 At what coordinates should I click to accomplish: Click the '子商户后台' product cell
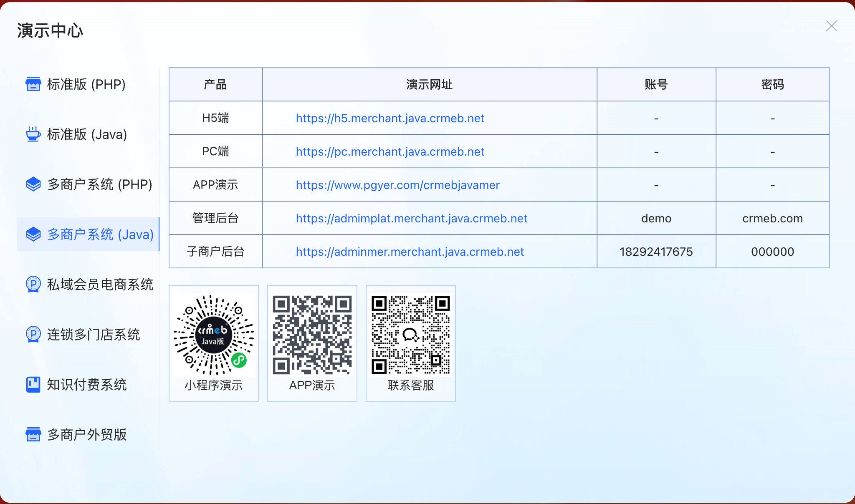215,251
